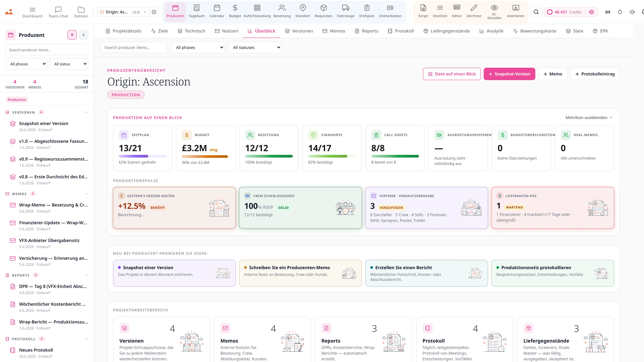Add new producer item with plus button
Image resolution: width=644 pixels, height=362 pixels.
(72, 35)
